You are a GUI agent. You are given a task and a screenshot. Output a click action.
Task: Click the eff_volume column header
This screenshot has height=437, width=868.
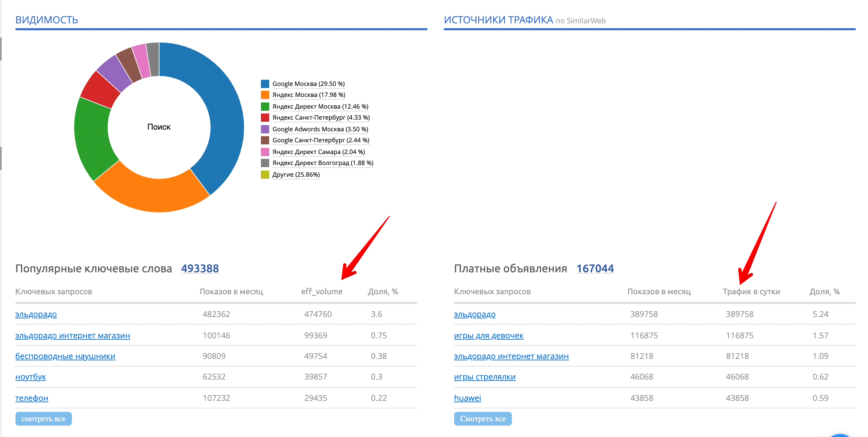[322, 292]
